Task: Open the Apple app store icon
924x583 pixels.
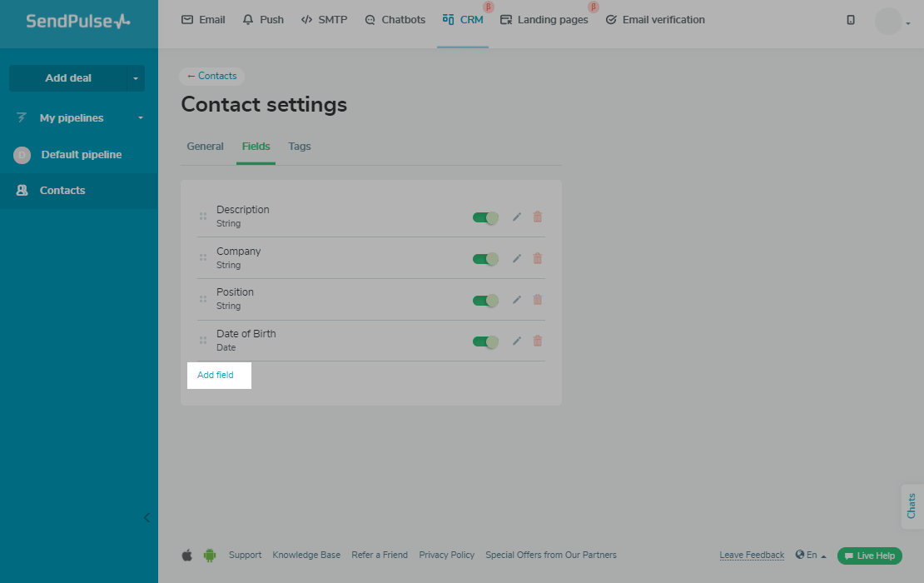Action: click(187, 555)
